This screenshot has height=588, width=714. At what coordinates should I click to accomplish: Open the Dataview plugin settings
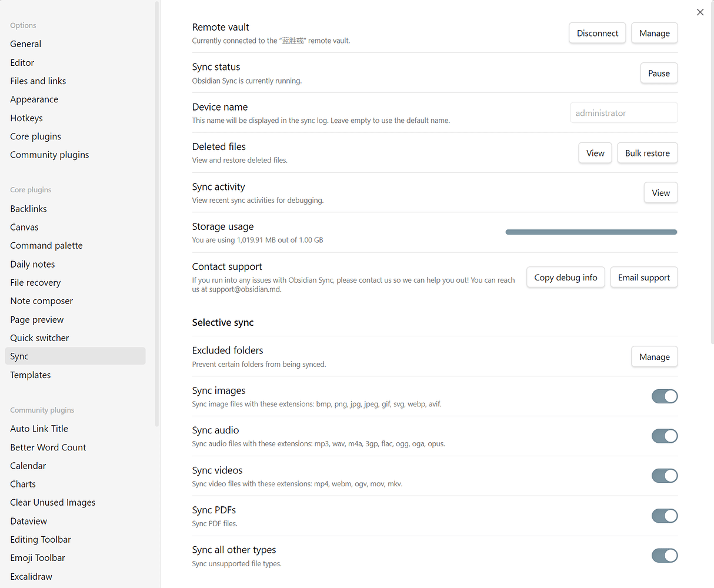click(28, 520)
